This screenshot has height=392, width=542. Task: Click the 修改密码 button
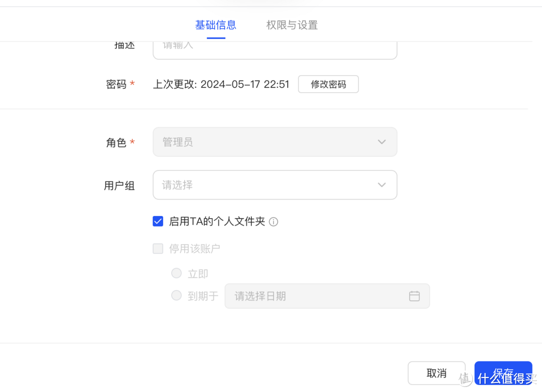point(328,84)
